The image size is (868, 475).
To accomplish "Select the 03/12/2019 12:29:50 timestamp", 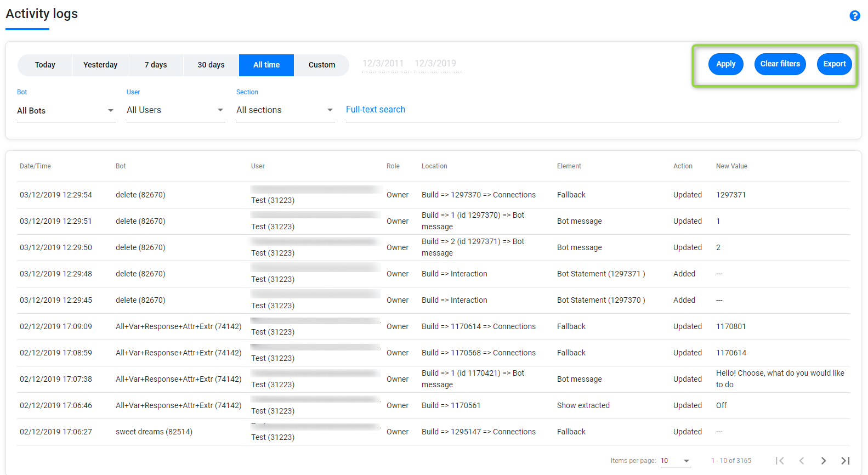I will [56, 247].
